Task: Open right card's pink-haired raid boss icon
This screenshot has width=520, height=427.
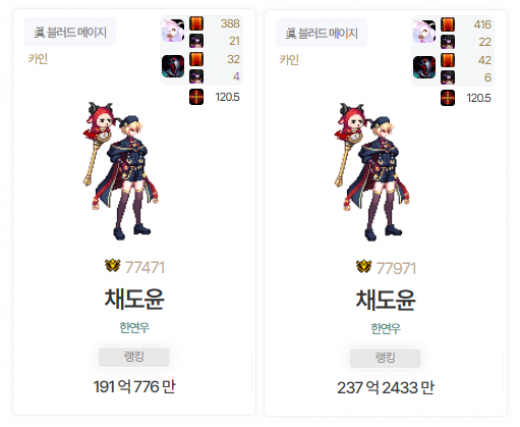Action: tap(424, 32)
